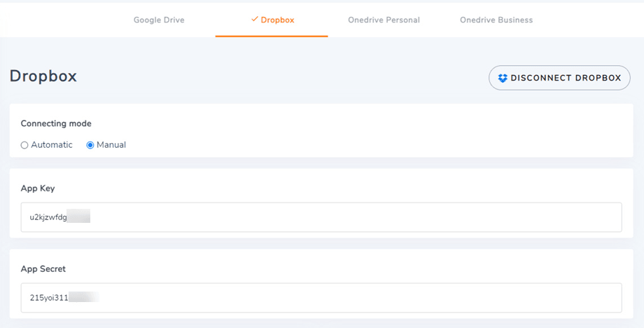Click the Dropbox page heading
The width and height of the screenshot is (644, 328).
43,76
